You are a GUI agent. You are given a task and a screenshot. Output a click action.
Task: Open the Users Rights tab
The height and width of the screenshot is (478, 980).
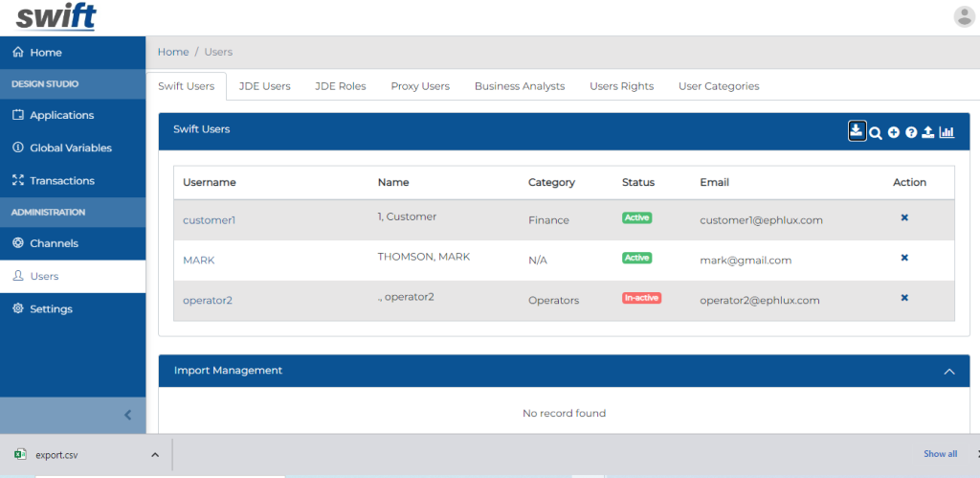(x=621, y=86)
